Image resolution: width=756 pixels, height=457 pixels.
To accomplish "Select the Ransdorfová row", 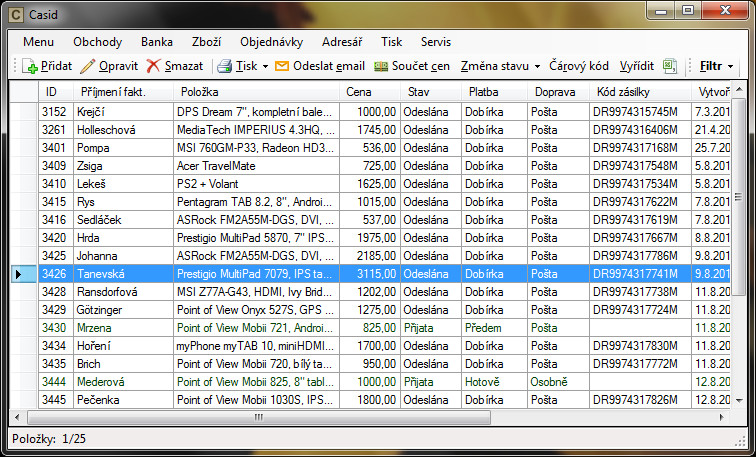I will tap(384, 292).
